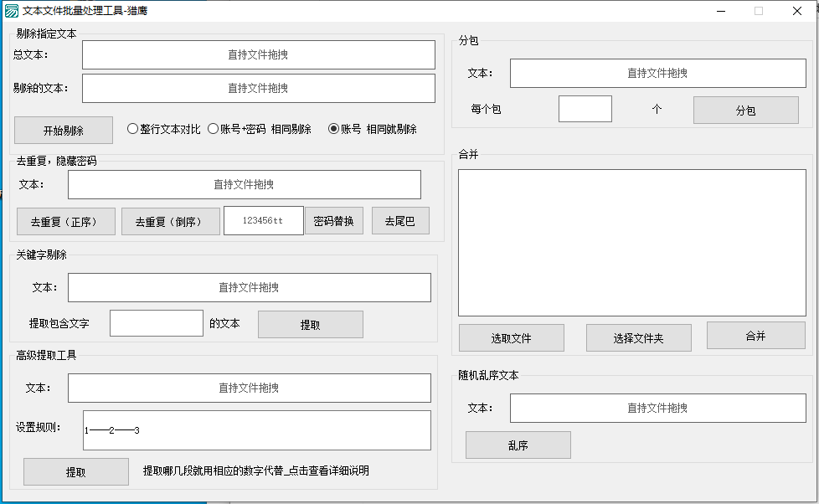Click the eagle app logo in title bar
819x504 pixels.
pos(10,11)
